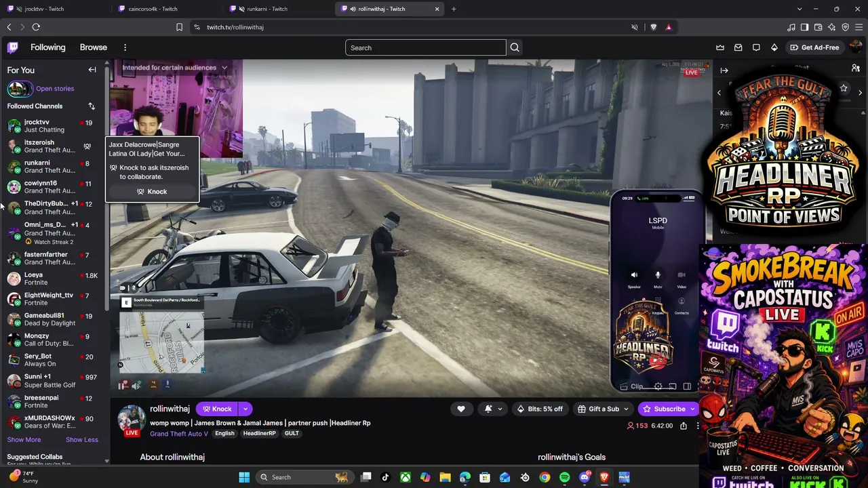Expand the Subscribe dropdown arrow
This screenshot has height=488, width=868.
pos(692,409)
